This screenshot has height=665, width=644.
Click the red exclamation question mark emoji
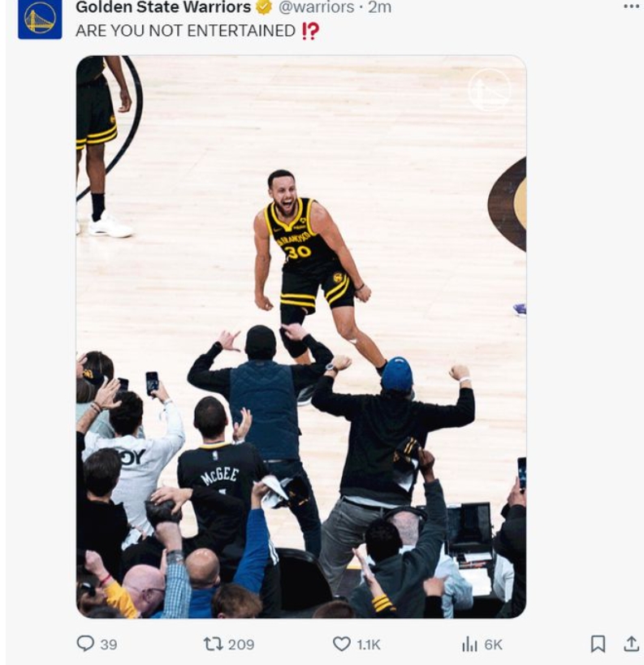(309, 31)
